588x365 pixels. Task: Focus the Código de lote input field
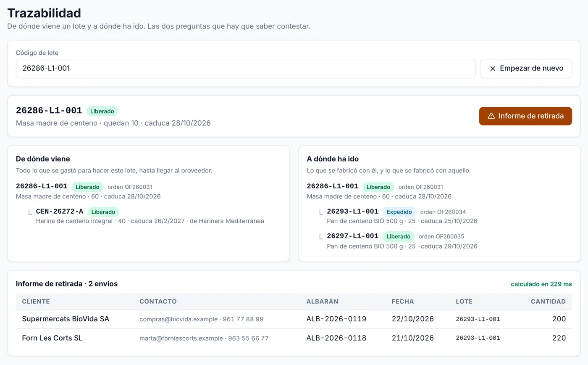(246, 69)
